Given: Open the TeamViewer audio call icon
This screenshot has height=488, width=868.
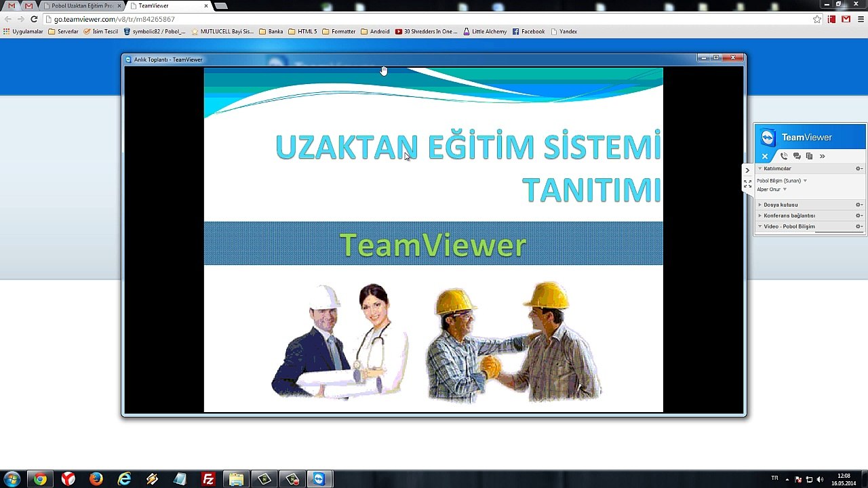Looking at the screenshot, I should pos(784,156).
